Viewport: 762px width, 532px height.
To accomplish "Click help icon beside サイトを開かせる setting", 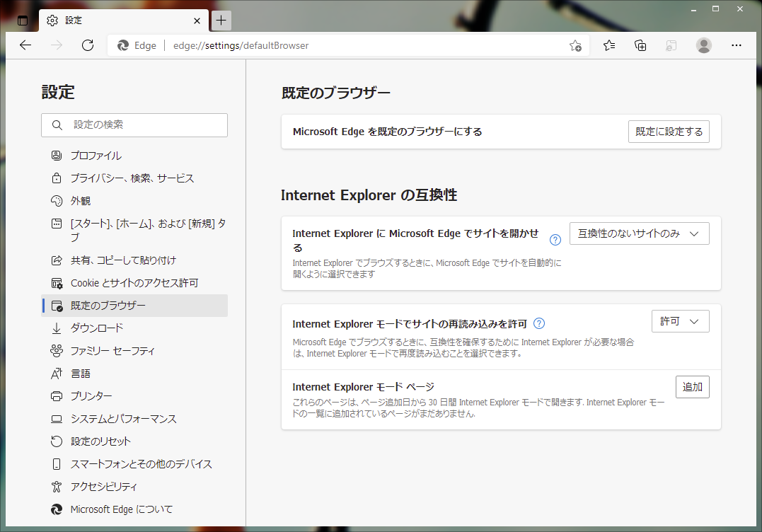I will coord(555,240).
